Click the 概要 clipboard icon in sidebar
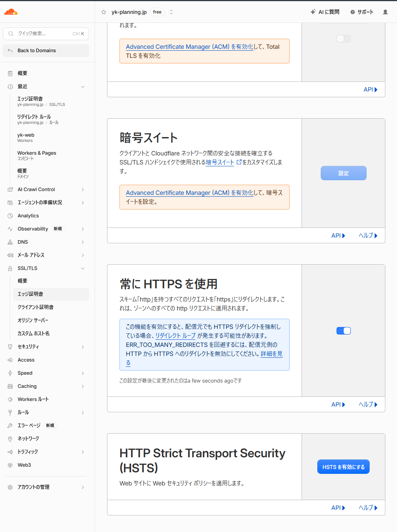Viewport: 397px width, 532px height. (10, 73)
